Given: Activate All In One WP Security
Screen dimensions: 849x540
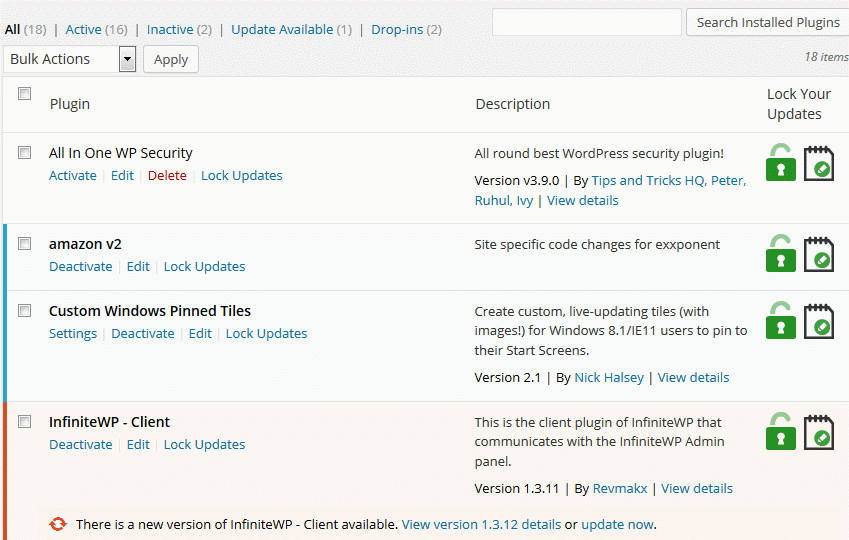Looking at the screenshot, I should [x=73, y=175].
